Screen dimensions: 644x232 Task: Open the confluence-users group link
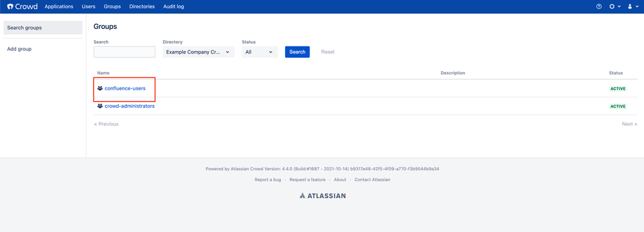click(x=125, y=88)
